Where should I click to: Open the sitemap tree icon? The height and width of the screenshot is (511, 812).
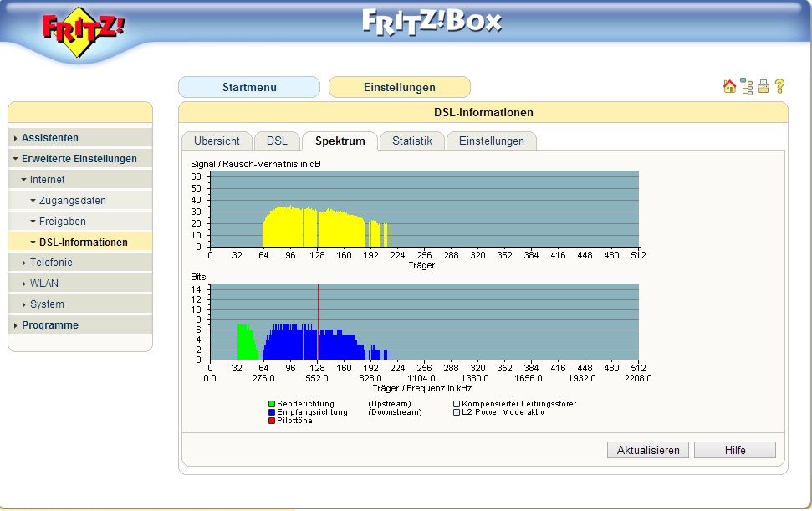[x=746, y=86]
